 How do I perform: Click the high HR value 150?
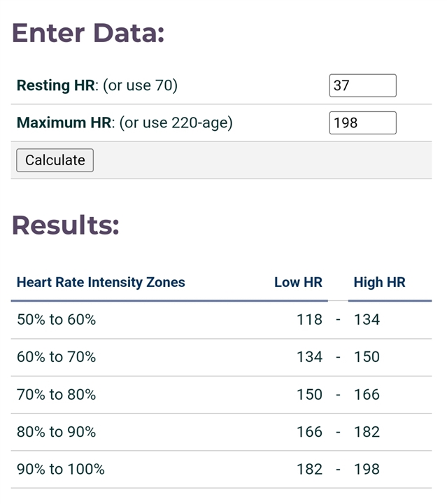367,357
